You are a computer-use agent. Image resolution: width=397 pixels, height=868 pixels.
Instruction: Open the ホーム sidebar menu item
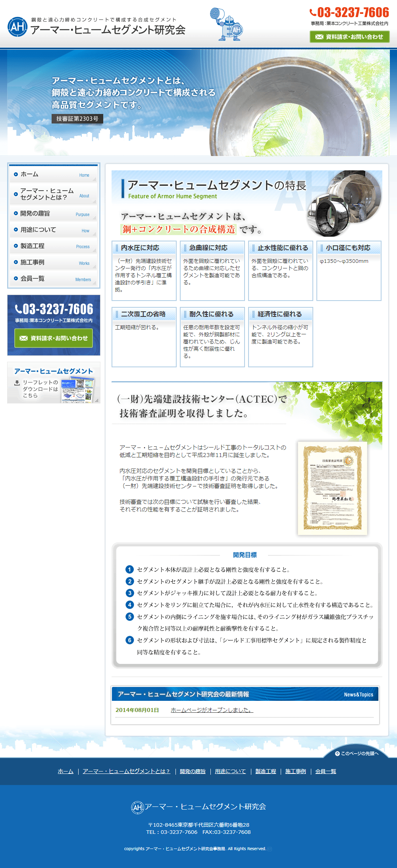[x=54, y=174]
